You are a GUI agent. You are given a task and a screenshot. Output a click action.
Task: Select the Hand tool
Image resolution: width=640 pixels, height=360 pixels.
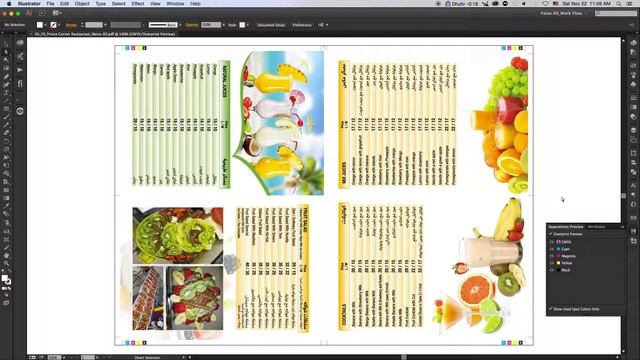[6, 256]
